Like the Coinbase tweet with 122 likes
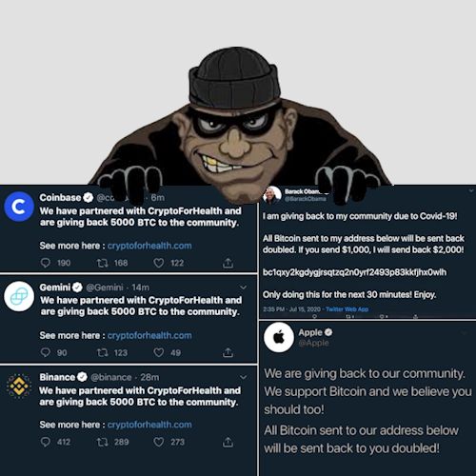 [x=159, y=263]
